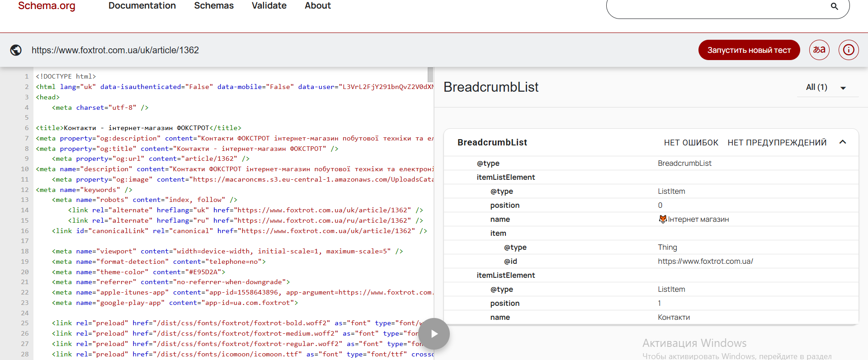Click the globe icon beside the URL
This screenshot has height=360, width=868.
click(16, 50)
